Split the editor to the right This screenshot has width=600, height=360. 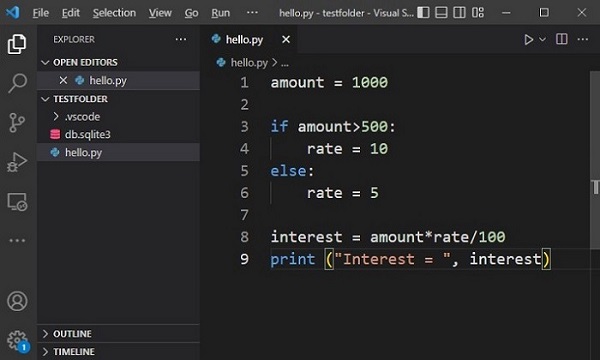[x=561, y=39]
